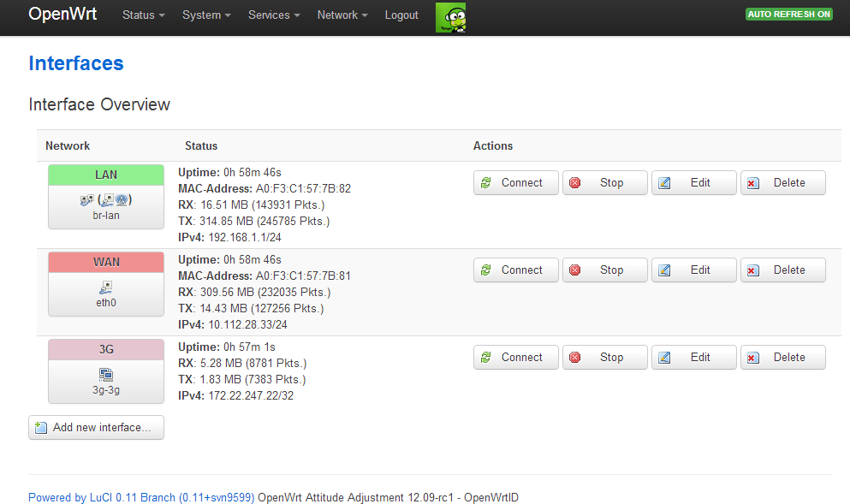Delete the 3G interface
Image resolution: width=850 pixels, height=504 pixels.
click(782, 358)
